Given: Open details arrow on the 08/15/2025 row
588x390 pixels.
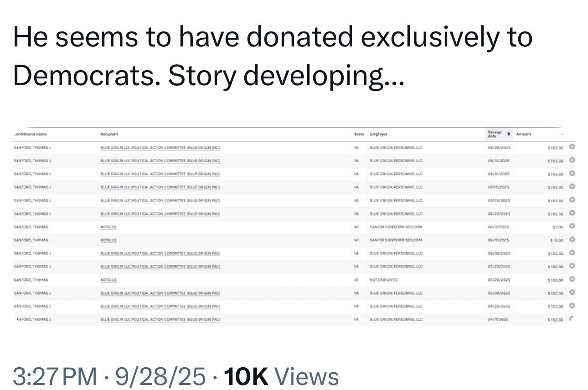Looking at the screenshot, I should 573,160.
